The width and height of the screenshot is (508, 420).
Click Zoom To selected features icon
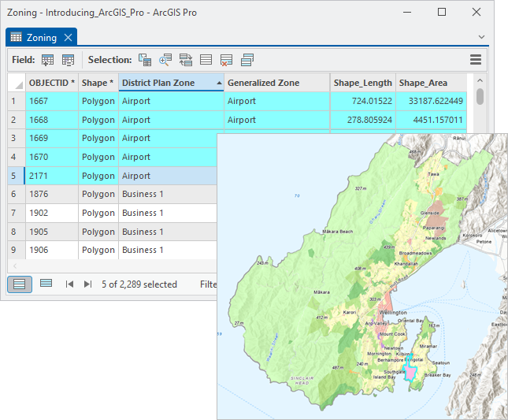click(165, 60)
